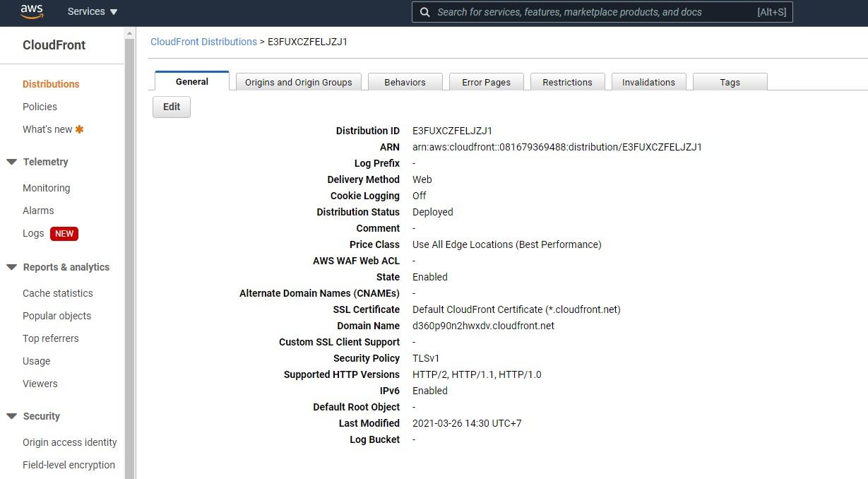Viewport: 868px width, 479px height.
Task: Click the Edit button
Action: coord(172,107)
